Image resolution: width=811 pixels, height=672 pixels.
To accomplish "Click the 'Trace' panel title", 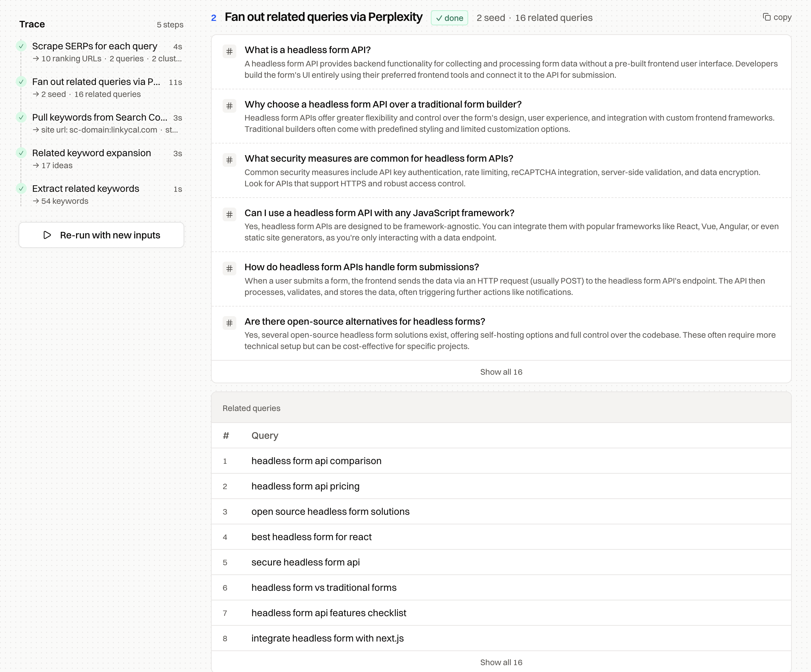I will pyautogui.click(x=32, y=24).
